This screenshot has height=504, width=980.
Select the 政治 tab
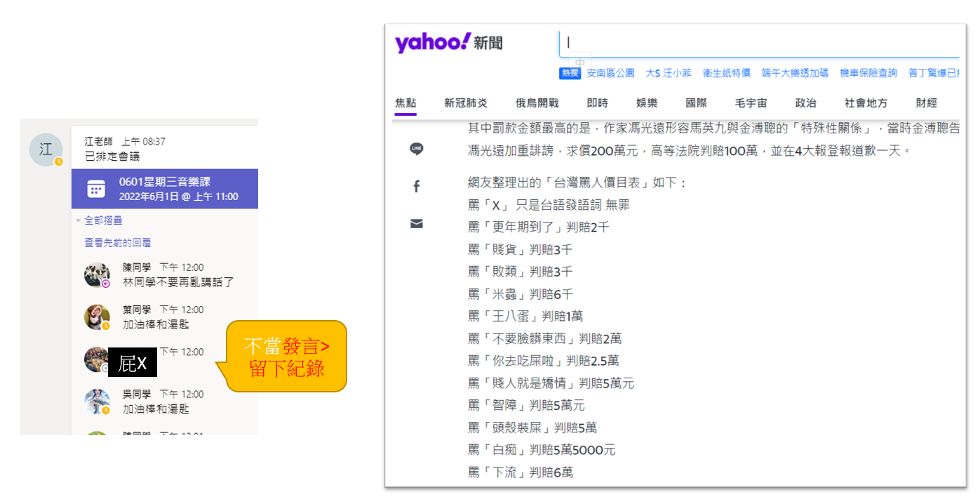tap(806, 103)
